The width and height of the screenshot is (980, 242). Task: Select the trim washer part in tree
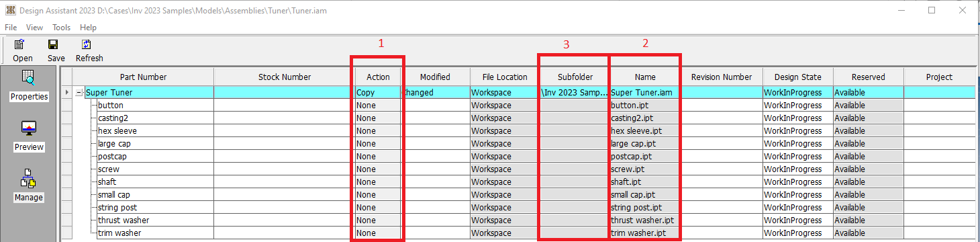click(119, 233)
